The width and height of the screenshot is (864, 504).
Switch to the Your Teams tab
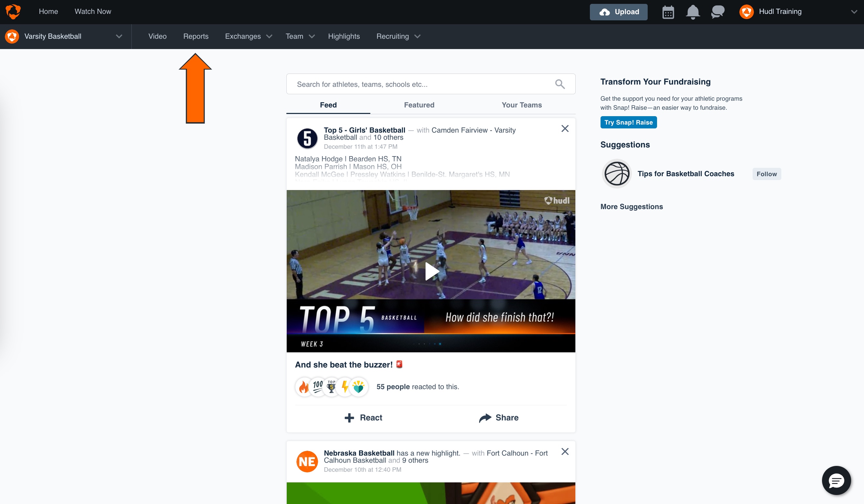click(x=521, y=105)
